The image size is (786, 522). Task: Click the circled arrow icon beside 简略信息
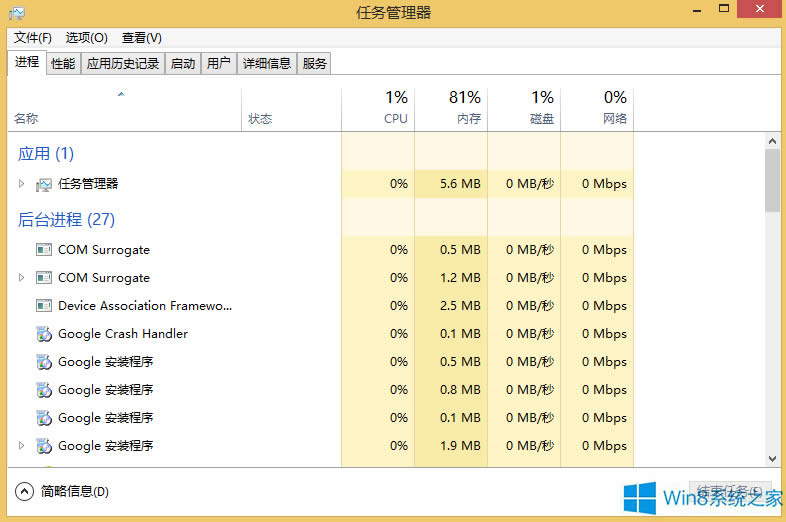click(25, 491)
